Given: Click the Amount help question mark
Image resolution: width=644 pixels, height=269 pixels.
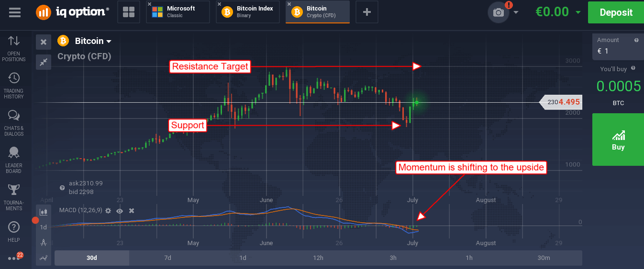Looking at the screenshot, I should [x=636, y=40].
